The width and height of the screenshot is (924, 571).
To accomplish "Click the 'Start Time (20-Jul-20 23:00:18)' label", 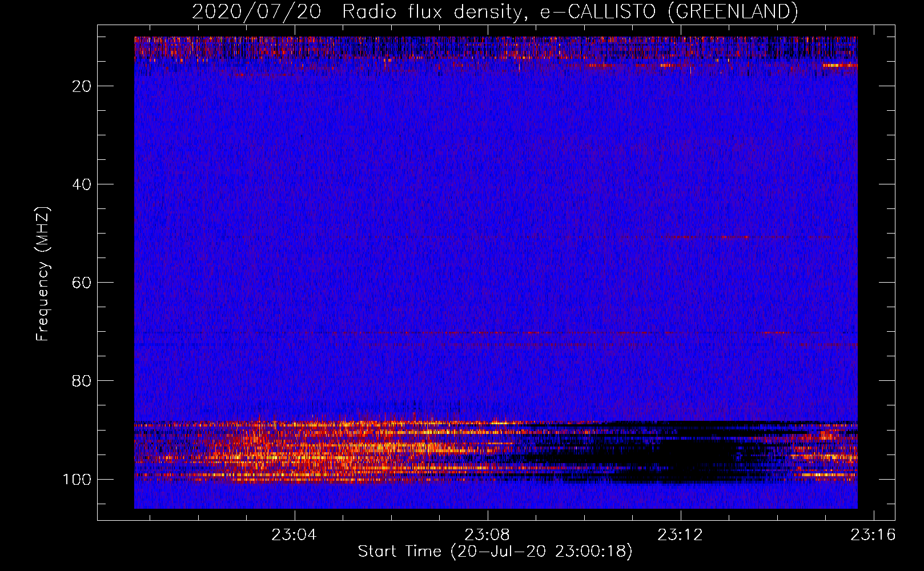I will pyautogui.click(x=495, y=552).
